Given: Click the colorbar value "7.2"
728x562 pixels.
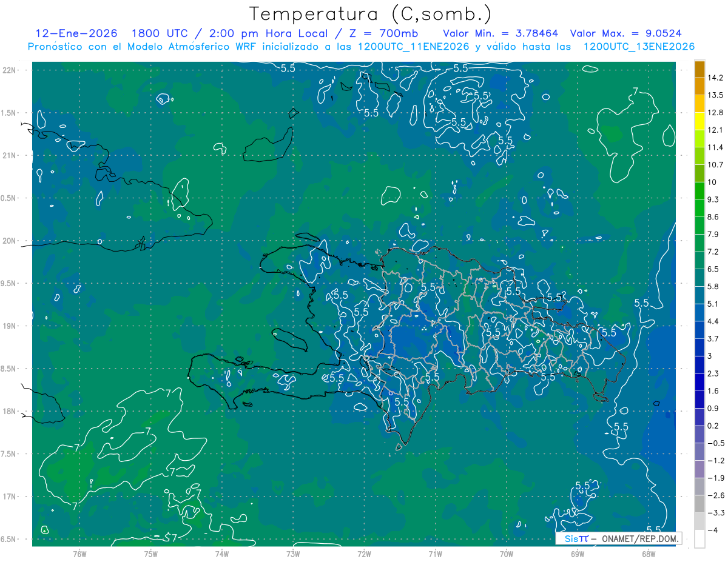Looking at the screenshot, I should 713,252.
